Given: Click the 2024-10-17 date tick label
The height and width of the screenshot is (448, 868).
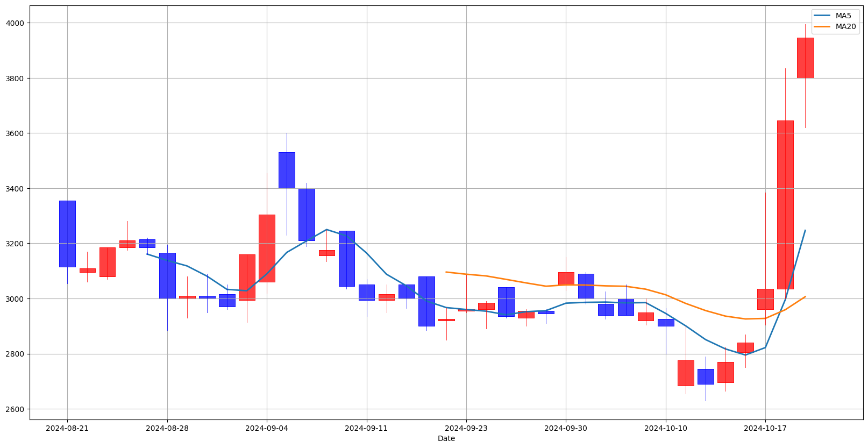Looking at the screenshot, I should point(765,428).
